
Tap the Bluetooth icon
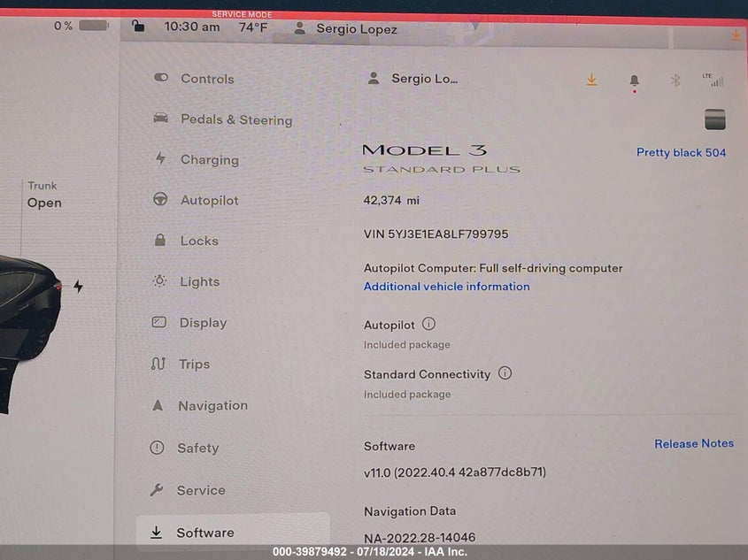tap(675, 81)
